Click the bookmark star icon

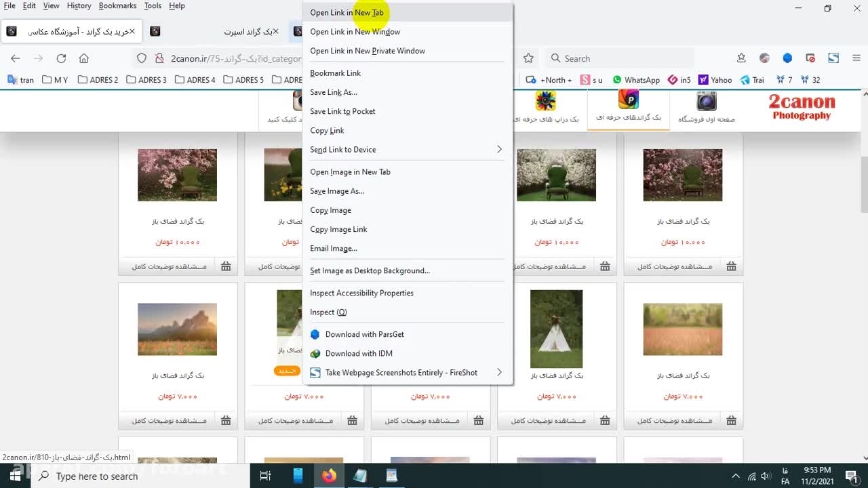click(528, 58)
